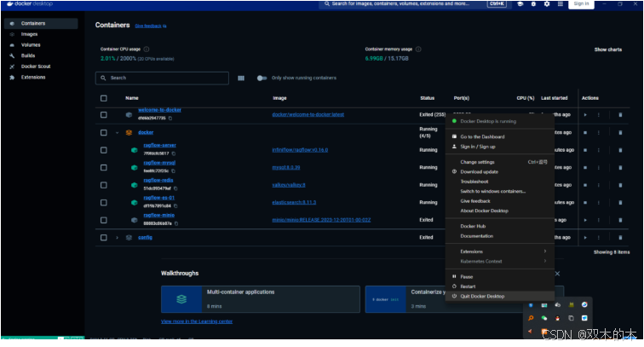The height and width of the screenshot is (347, 644).
Task: Click the container search field
Action: coord(162,78)
